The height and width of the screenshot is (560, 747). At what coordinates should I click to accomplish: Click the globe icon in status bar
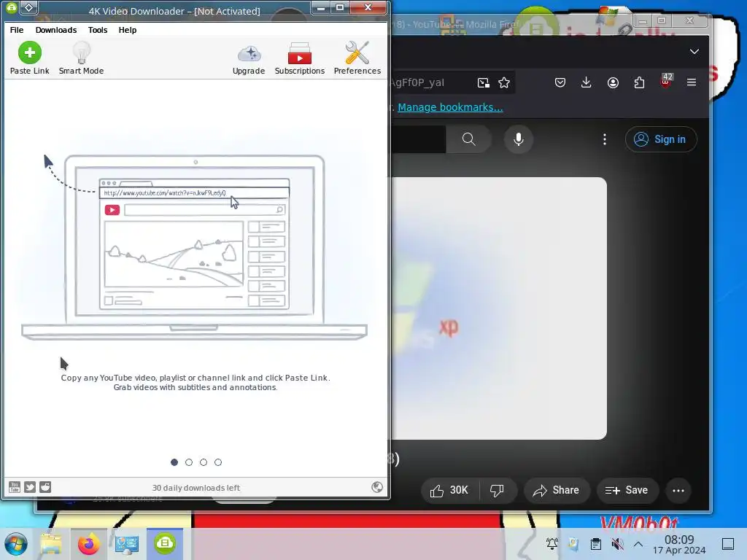coord(377,486)
